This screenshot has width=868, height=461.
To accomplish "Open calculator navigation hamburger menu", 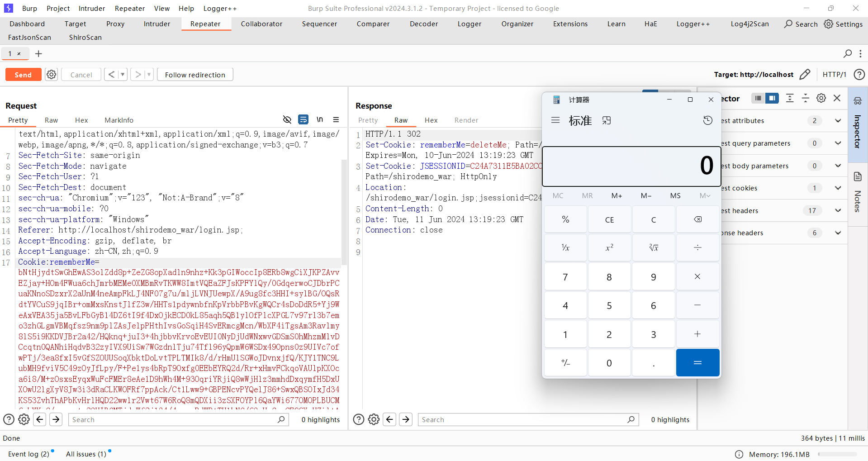I will click(x=555, y=120).
